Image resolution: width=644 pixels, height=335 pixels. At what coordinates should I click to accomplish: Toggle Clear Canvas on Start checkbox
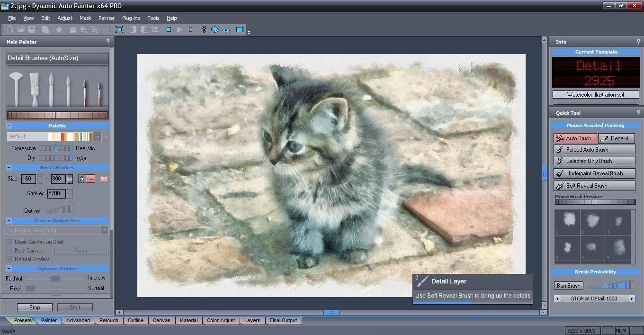pos(9,242)
